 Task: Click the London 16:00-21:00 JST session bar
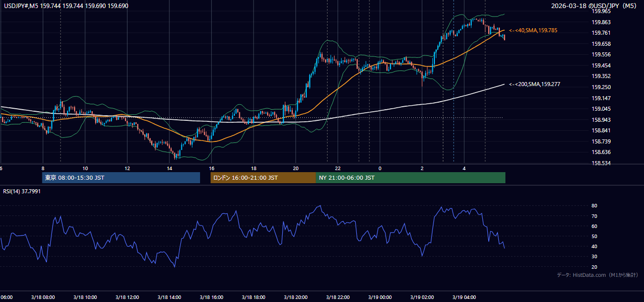[x=263, y=178]
